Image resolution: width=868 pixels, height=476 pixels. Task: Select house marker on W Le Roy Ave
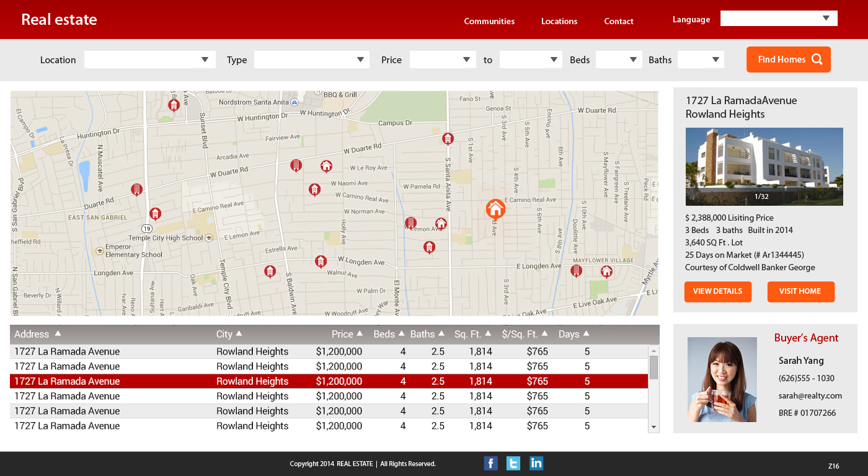tap(326, 165)
